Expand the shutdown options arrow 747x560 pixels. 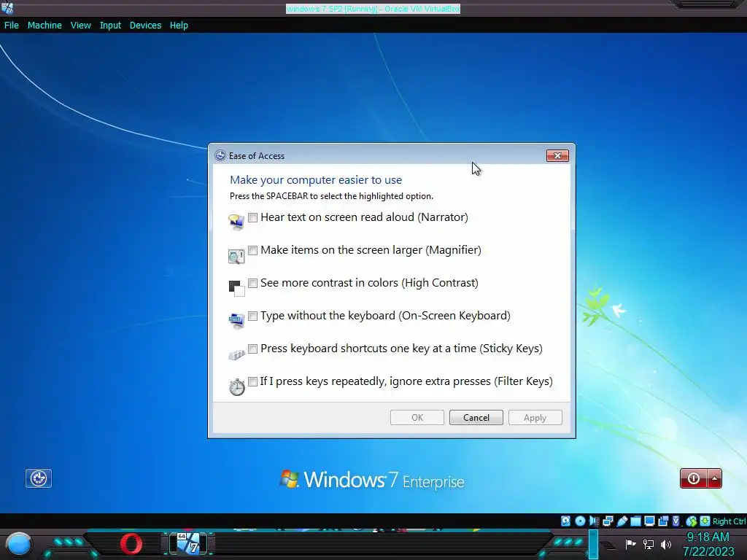(715, 478)
